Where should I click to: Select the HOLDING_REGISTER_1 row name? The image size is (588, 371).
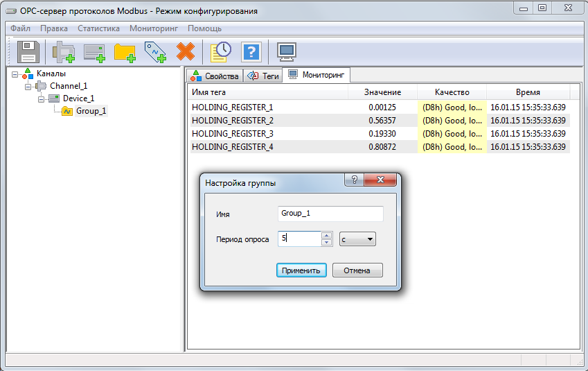pyautogui.click(x=233, y=107)
